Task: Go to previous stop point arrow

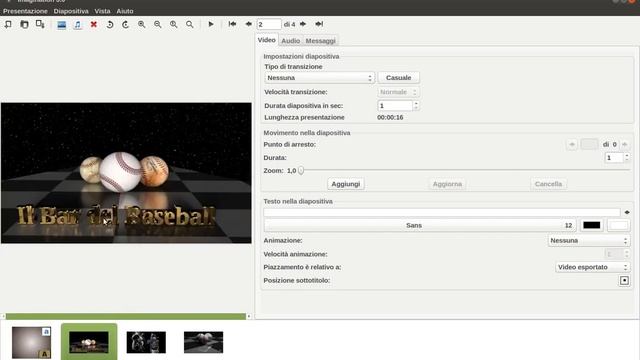Action: pos(572,144)
